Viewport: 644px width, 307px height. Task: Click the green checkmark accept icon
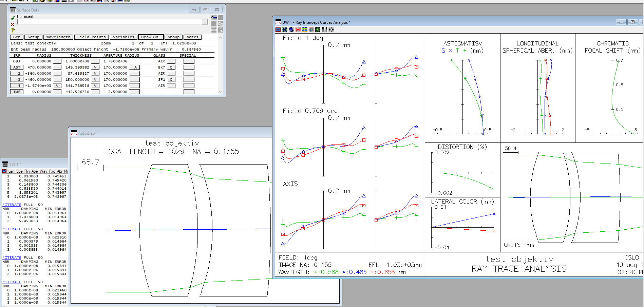(13, 18)
